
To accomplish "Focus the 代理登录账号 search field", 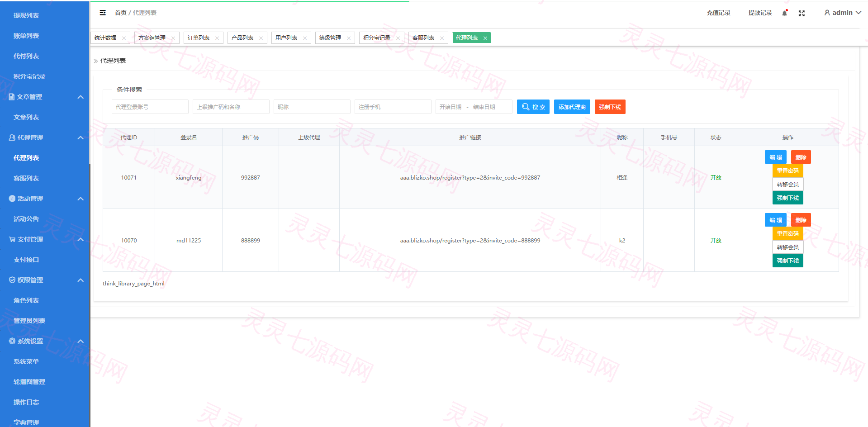I will 150,107.
